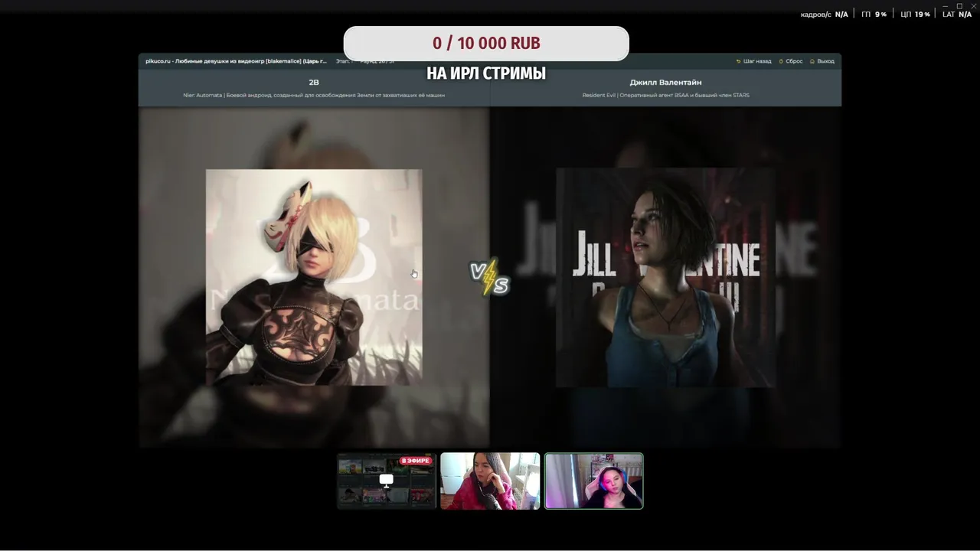980x551 pixels.
Task: Click the pikuco.ru page title text
Action: 236,61
